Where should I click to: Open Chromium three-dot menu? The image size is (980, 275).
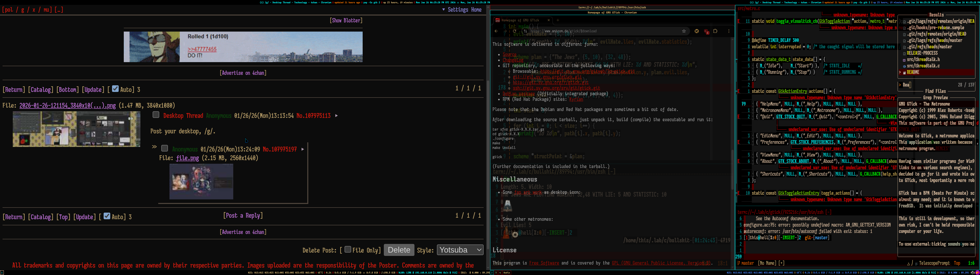pyautogui.click(x=729, y=31)
